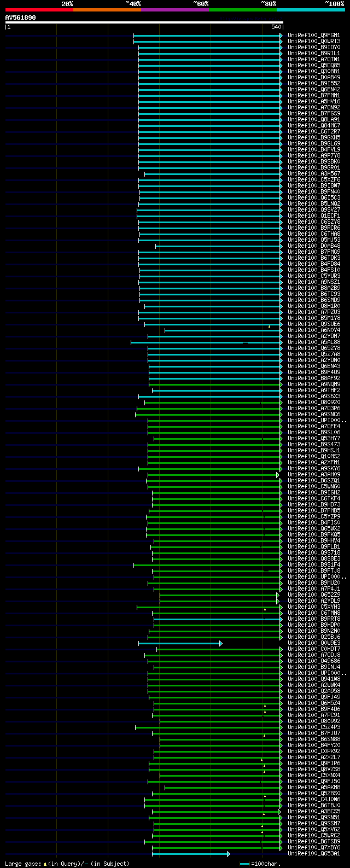Open hit UniRef100_Q9FGM1
Viewport: 350px width, 868px height.
point(314,36)
